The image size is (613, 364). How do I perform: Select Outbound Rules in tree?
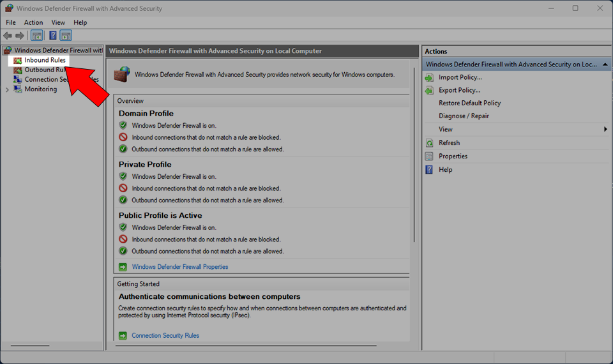45,70
